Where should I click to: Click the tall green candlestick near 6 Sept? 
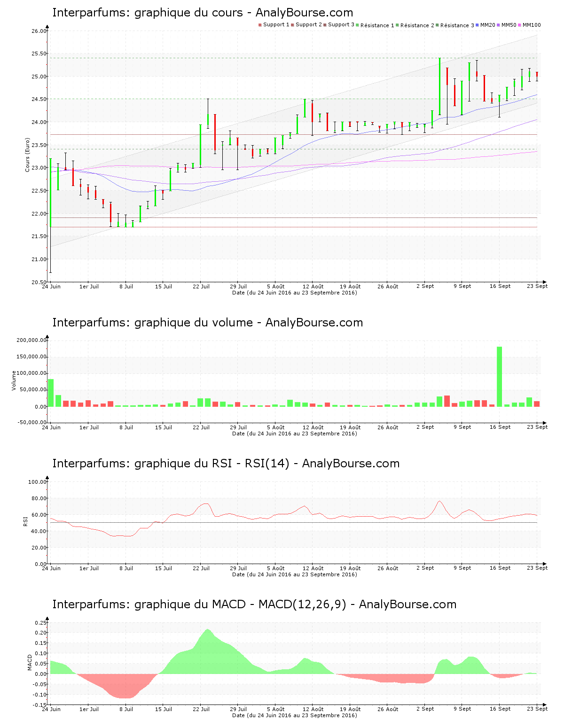point(439,86)
